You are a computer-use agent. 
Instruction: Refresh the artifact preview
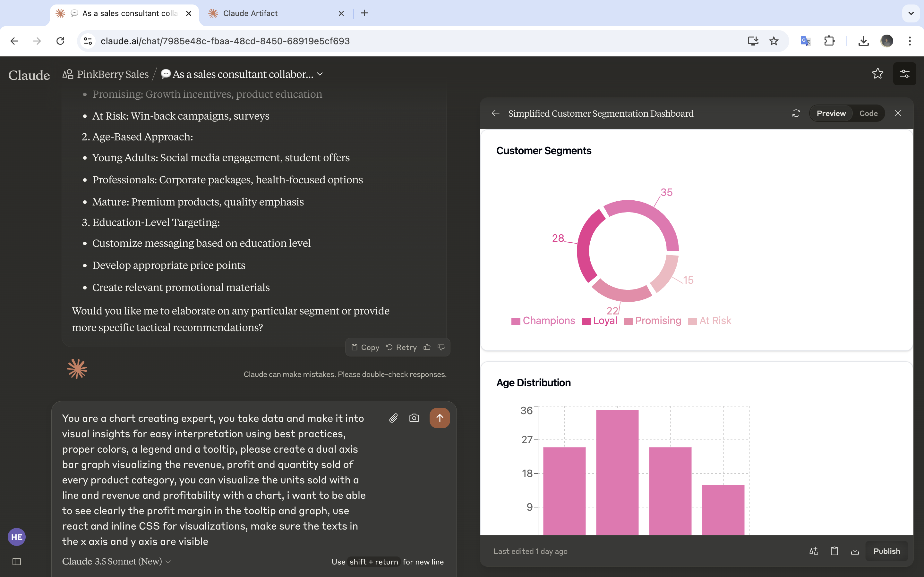click(x=796, y=113)
